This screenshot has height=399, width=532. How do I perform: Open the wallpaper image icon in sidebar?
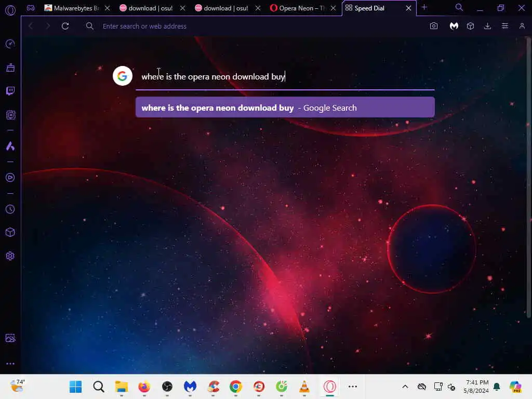coord(10,338)
